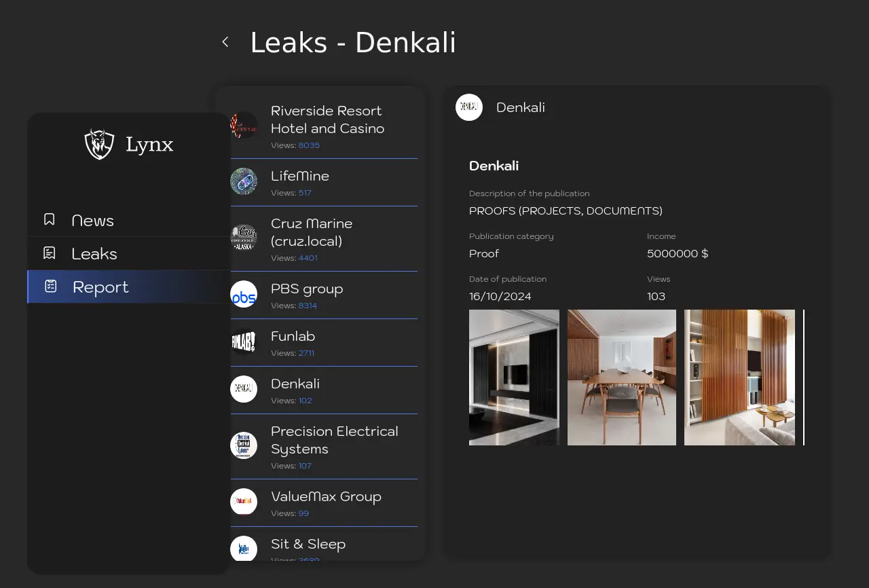This screenshot has width=869, height=588.
Task: Click the Cruz Marine logo icon
Action: pyautogui.click(x=244, y=238)
